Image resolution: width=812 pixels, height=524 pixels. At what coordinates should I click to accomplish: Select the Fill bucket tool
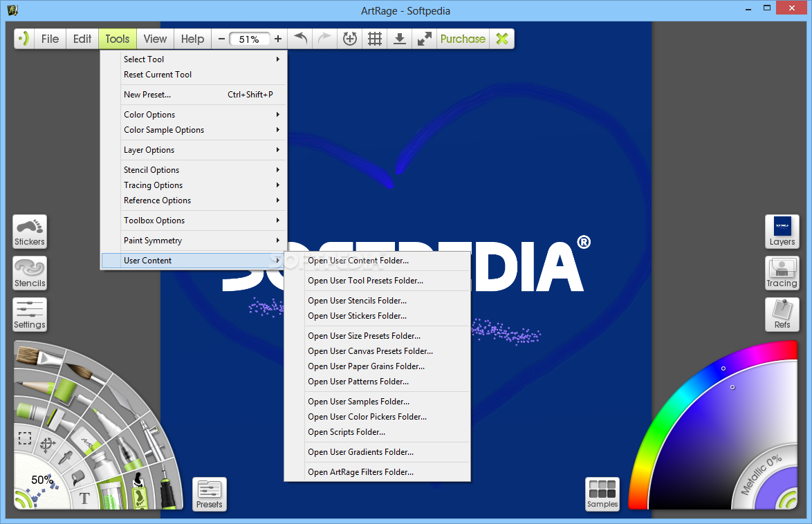tap(77, 477)
